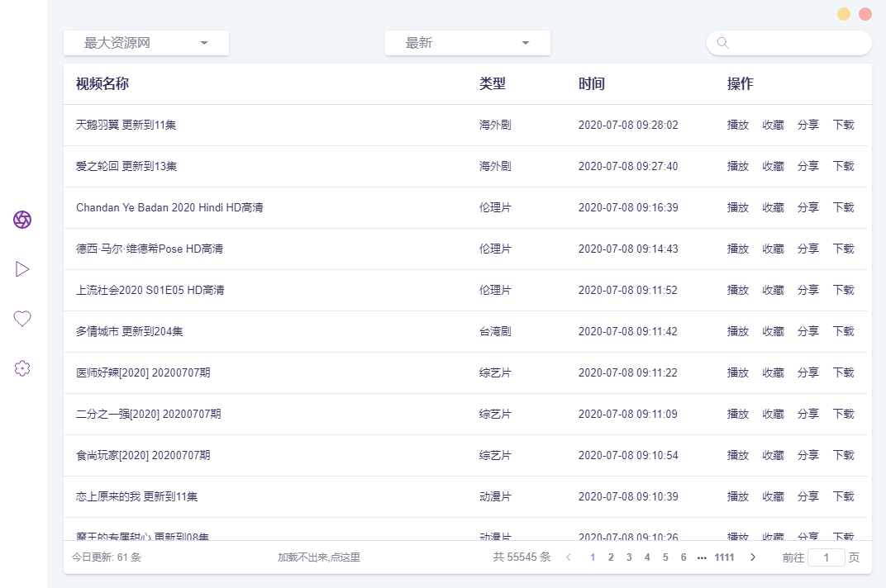Open the aperture-shaped browse icon in sidebar
Screen dimensions: 886x588
pos(22,220)
